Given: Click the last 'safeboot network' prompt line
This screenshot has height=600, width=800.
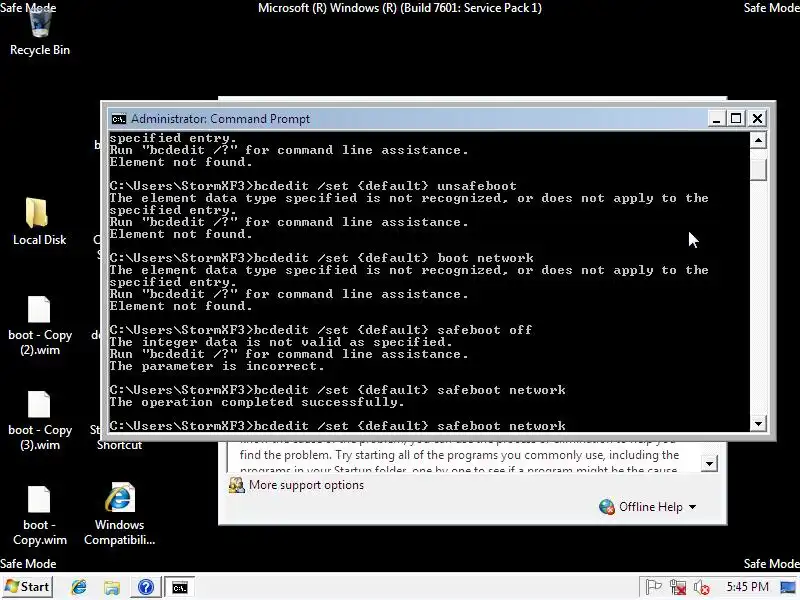Looking at the screenshot, I should (337, 426).
